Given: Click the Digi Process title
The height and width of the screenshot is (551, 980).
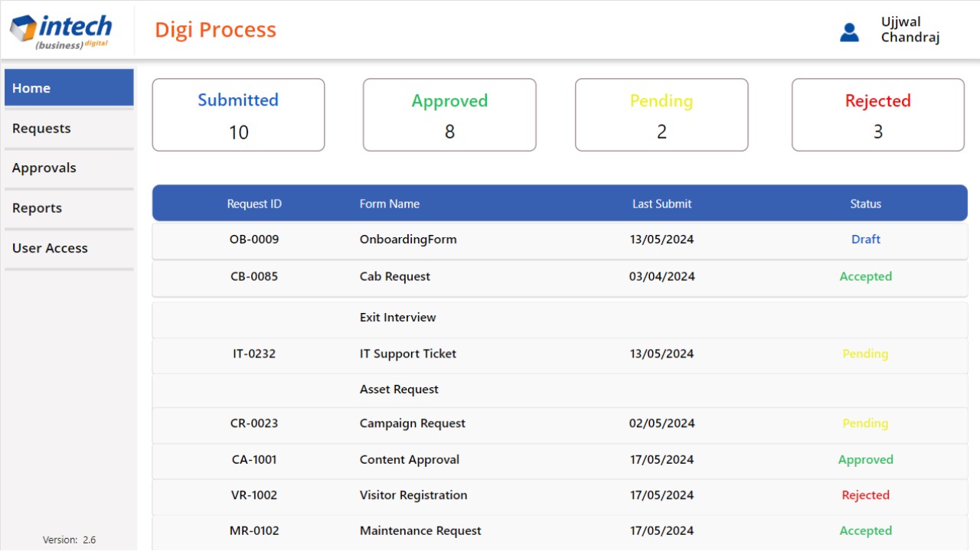Looking at the screenshot, I should 215,30.
